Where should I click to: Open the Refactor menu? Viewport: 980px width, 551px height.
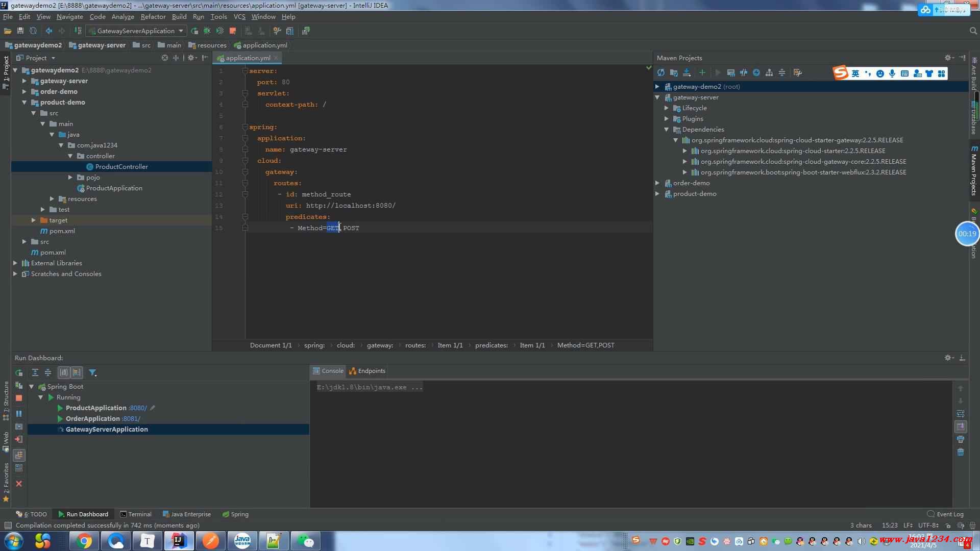click(x=153, y=16)
